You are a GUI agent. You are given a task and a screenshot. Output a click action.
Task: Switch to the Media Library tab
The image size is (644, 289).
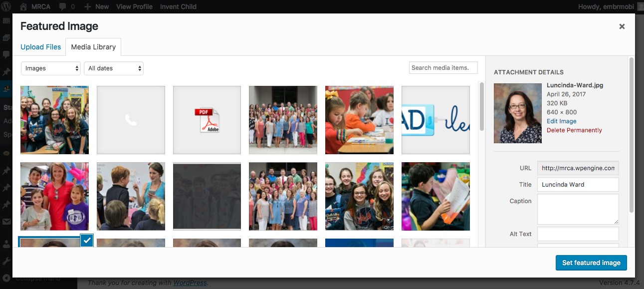[93, 47]
